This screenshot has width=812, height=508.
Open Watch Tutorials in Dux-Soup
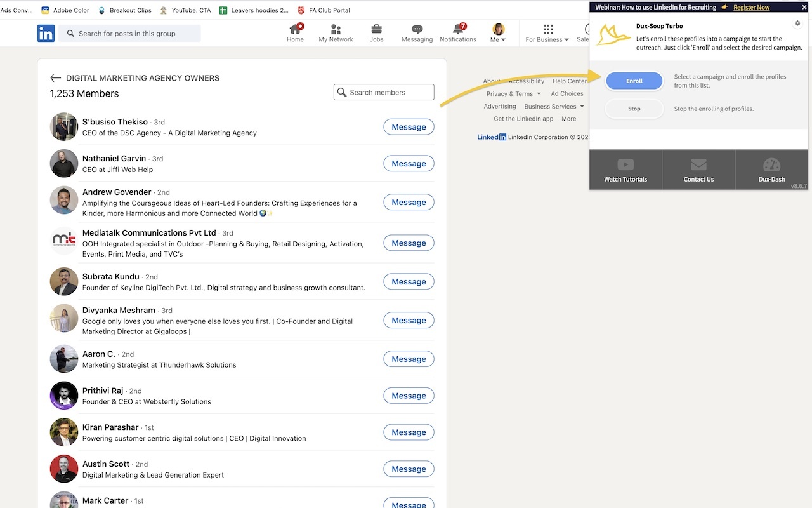tap(625, 170)
